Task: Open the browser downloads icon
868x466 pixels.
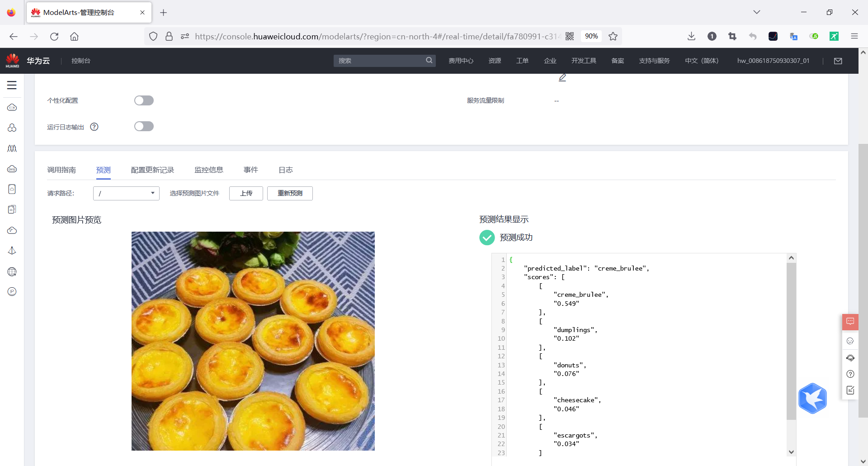Action: click(691, 36)
